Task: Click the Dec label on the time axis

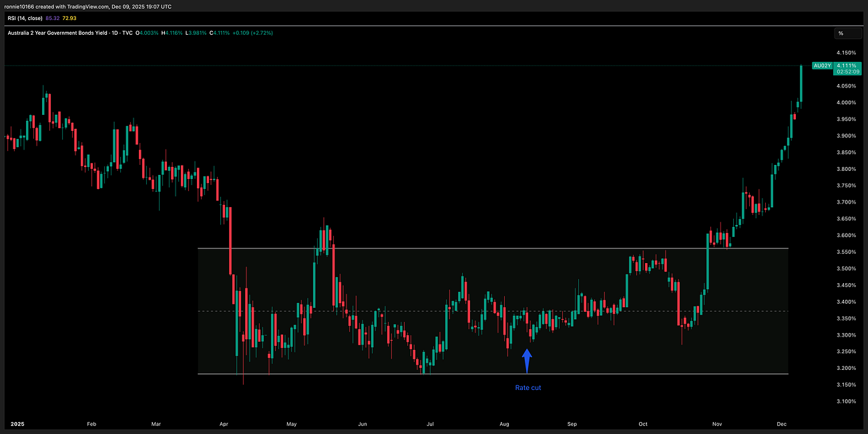Action: click(x=781, y=423)
